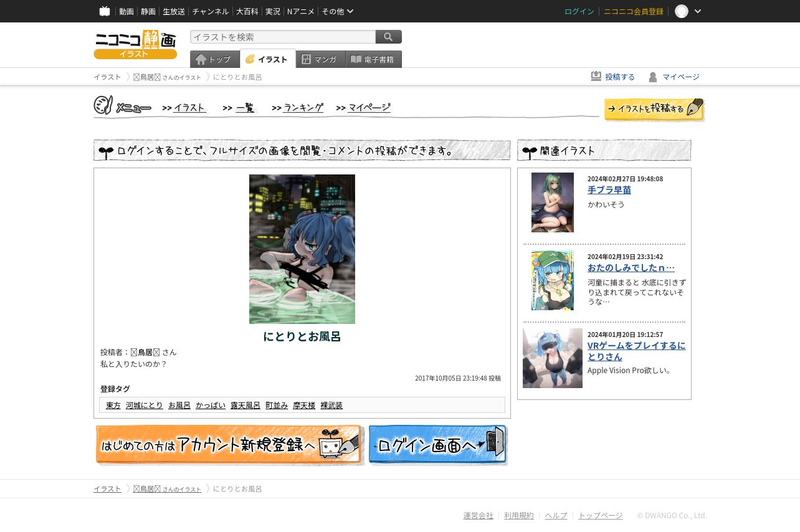Viewport: 800px width, 532px height.
Task: Switch to the 電子書籍 tab
Action: pos(374,59)
